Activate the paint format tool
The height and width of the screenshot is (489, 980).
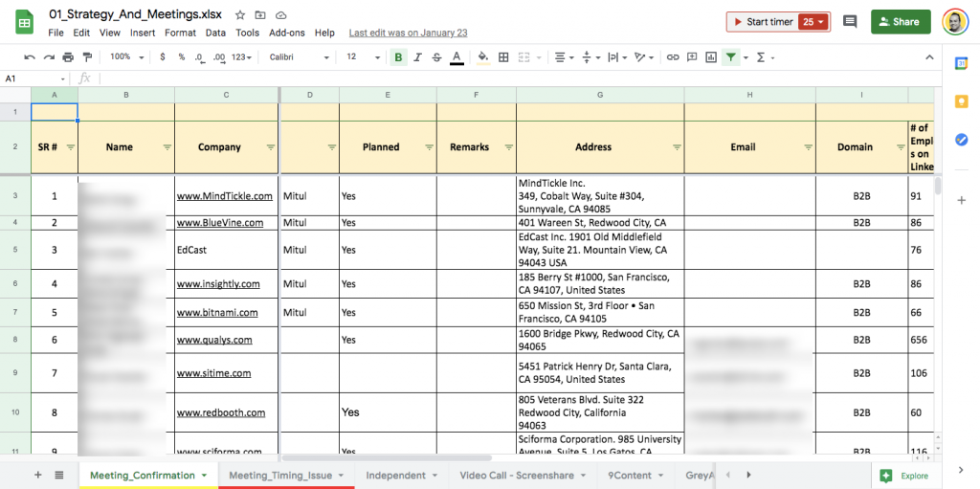tap(87, 56)
